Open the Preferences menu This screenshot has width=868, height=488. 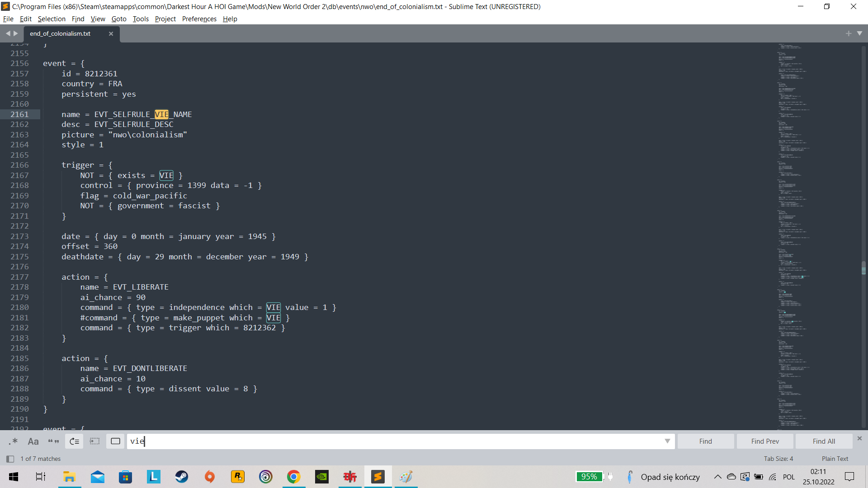pos(199,19)
